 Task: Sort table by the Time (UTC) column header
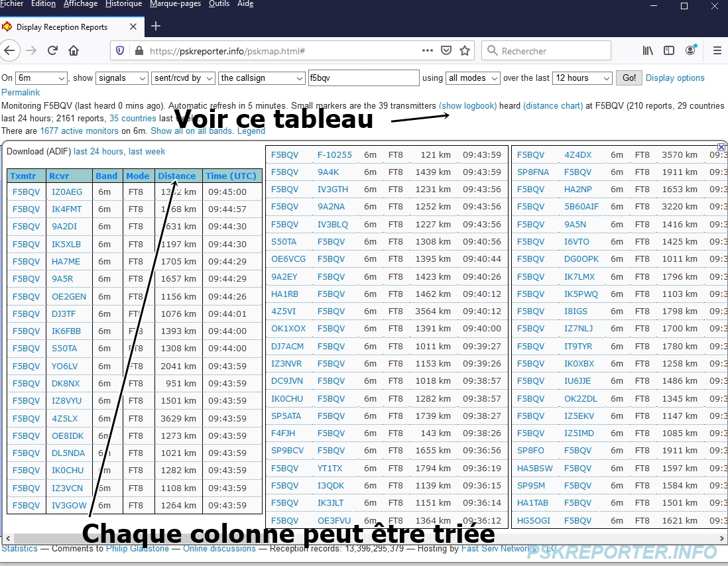click(x=231, y=176)
